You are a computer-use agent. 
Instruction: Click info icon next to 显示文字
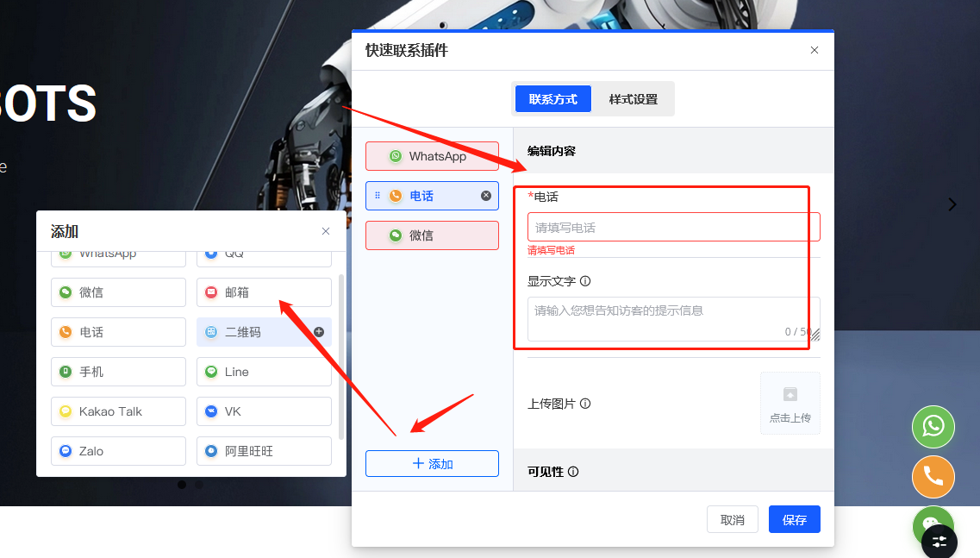point(585,281)
